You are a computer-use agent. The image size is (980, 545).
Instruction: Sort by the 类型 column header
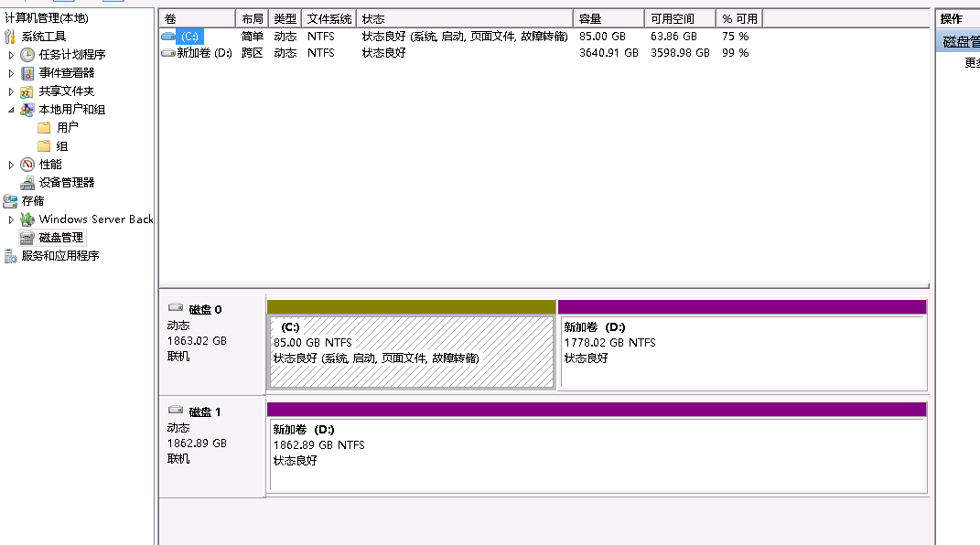tap(285, 18)
